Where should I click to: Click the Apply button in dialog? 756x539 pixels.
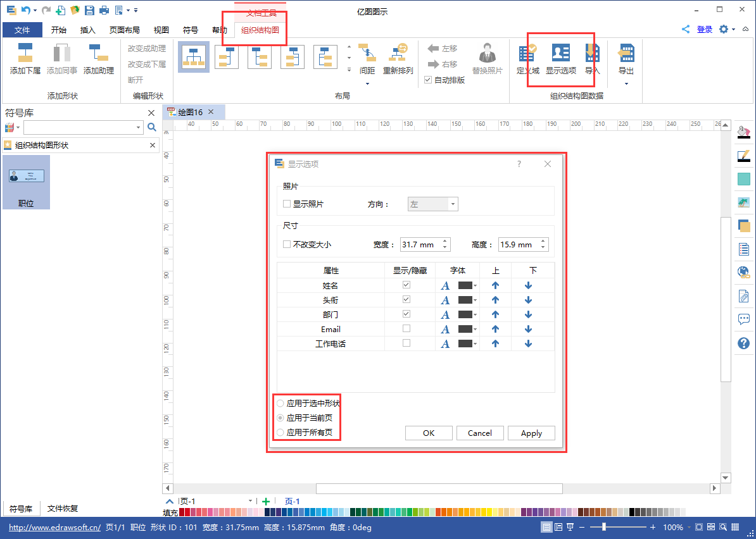[x=531, y=433]
